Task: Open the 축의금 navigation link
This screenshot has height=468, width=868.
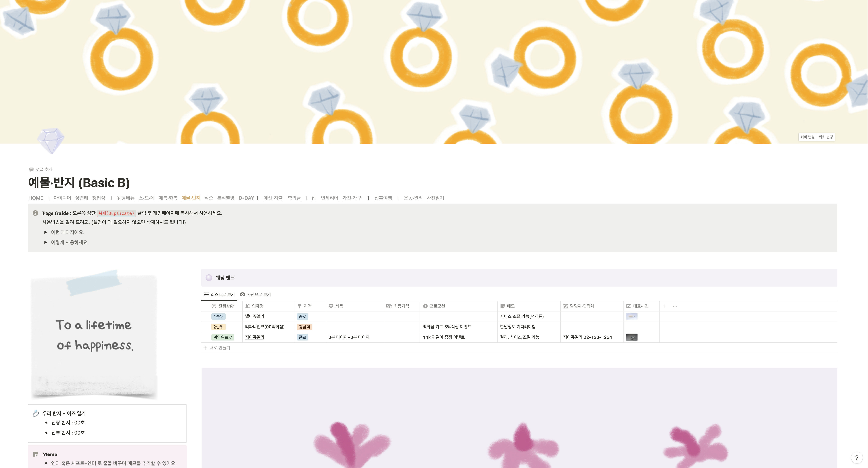Action: (x=294, y=198)
